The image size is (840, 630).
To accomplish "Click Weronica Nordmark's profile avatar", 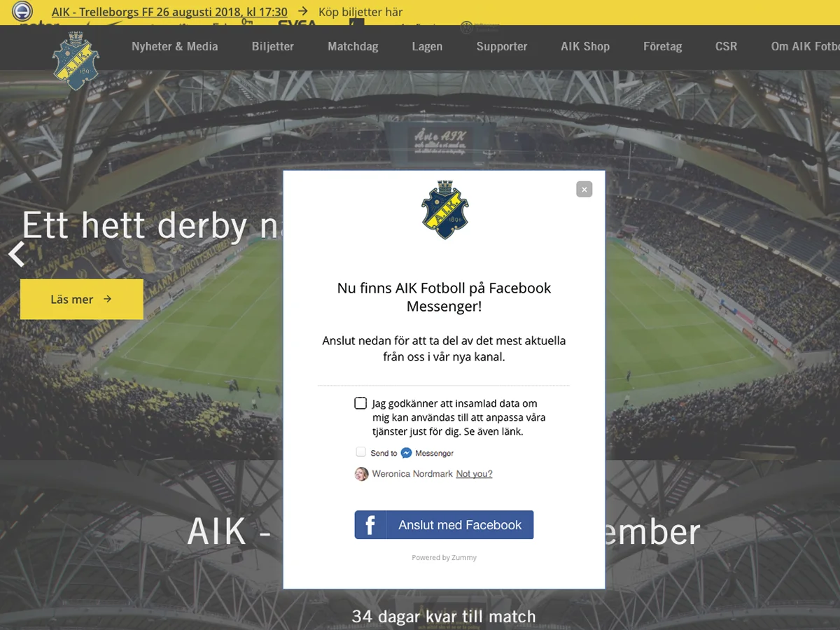I will 361,474.
